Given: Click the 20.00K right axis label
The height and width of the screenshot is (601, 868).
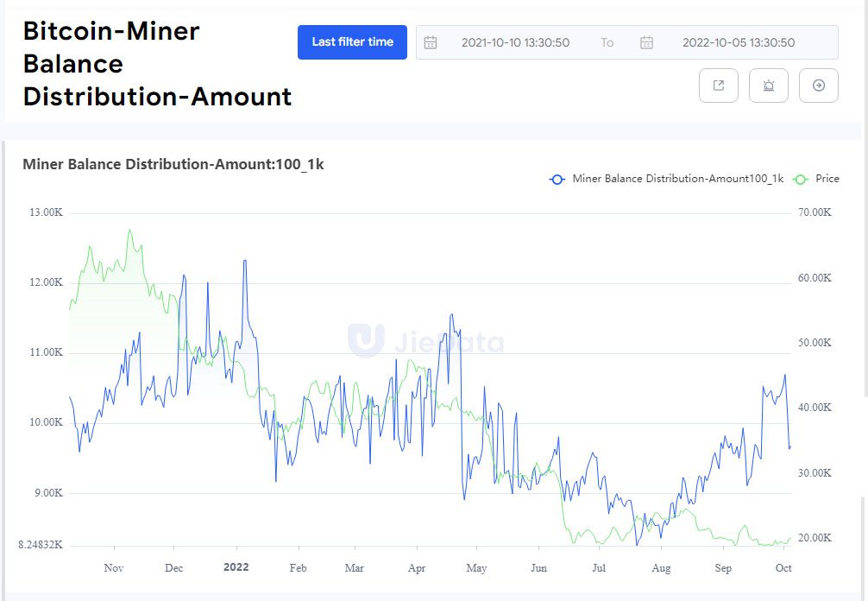Looking at the screenshot, I should (x=815, y=537).
